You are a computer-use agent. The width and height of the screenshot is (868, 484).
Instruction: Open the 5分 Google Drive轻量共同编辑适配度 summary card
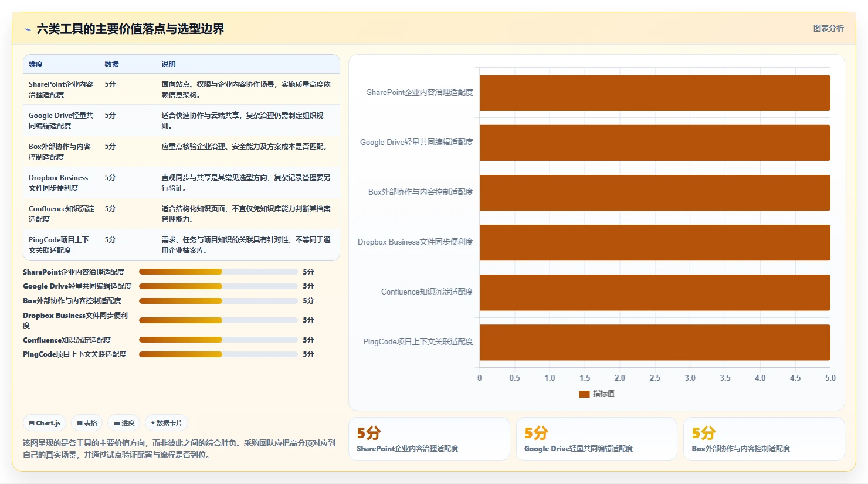tap(596, 439)
